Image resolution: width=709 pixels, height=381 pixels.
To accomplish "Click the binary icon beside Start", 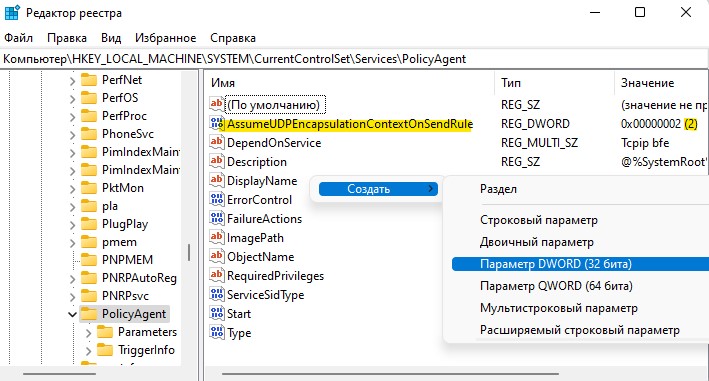I will pos(217,313).
